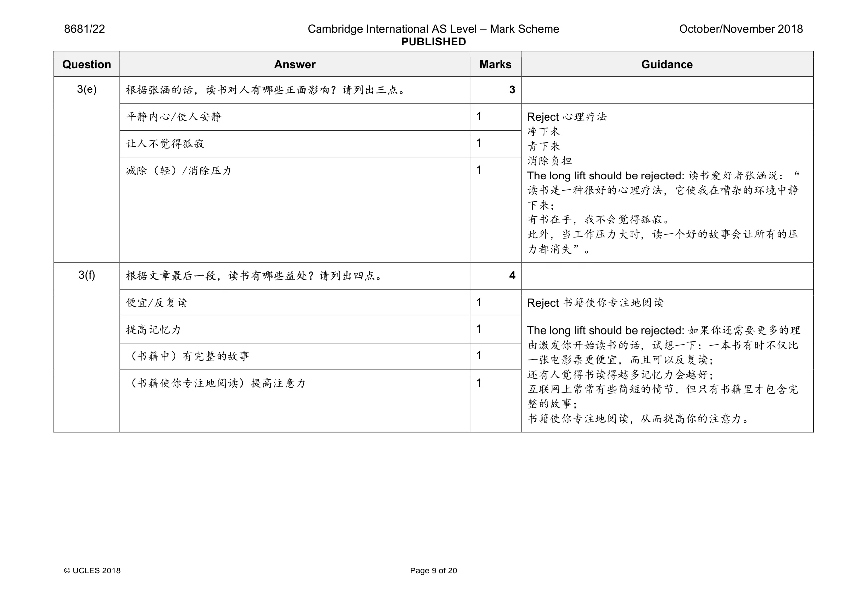Image resolution: width=868 pixels, height=613 pixels.
Task: Click the answer '让人不觉得孤寂'
Action: pyautogui.click(x=165, y=143)
